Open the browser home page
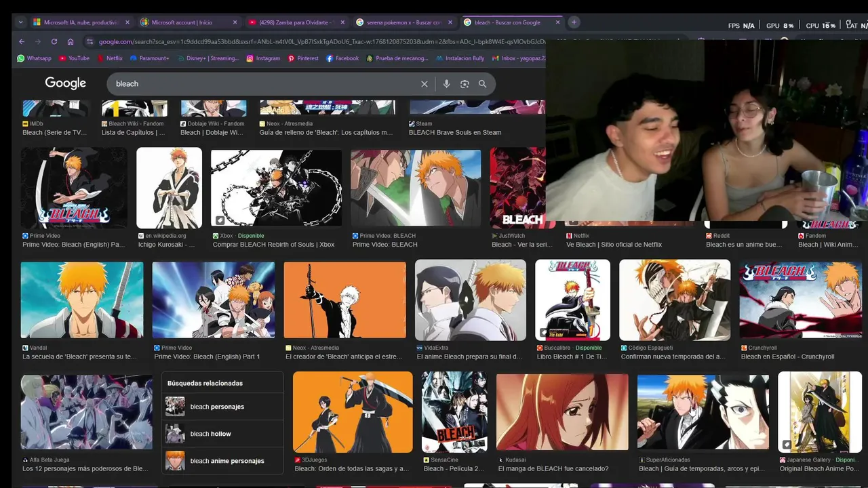The width and height of the screenshot is (868, 488). coord(71,41)
